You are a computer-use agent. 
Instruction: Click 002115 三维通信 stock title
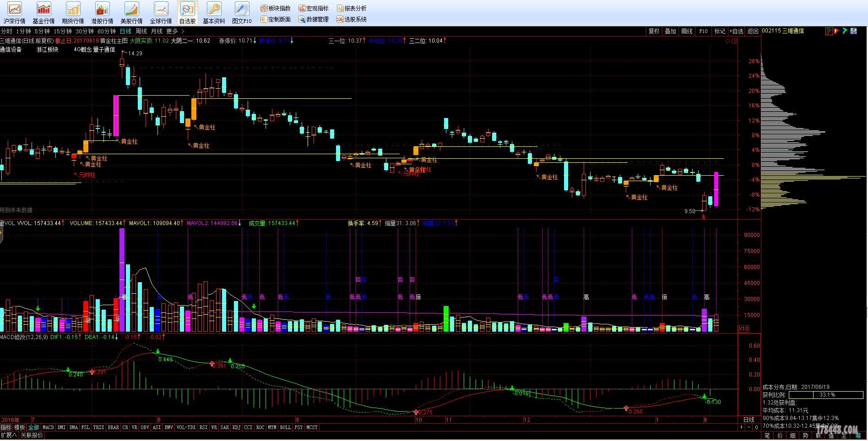[783, 31]
